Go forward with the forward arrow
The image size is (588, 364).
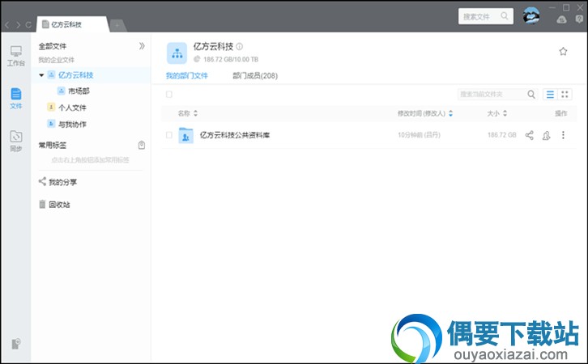(x=18, y=25)
